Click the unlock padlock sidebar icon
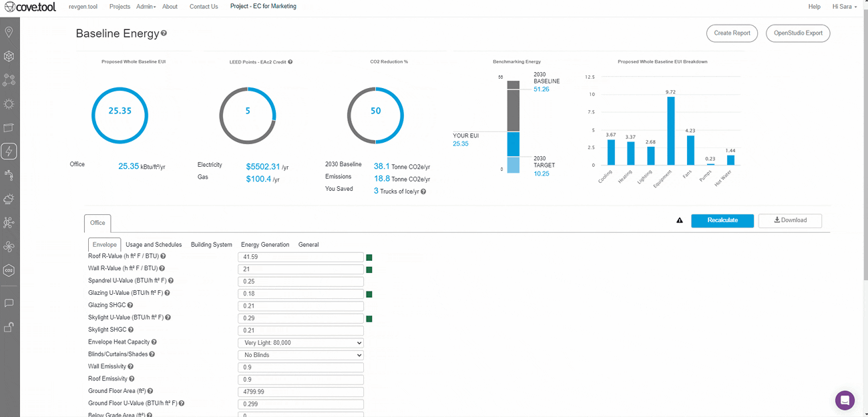 tap(9, 327)
